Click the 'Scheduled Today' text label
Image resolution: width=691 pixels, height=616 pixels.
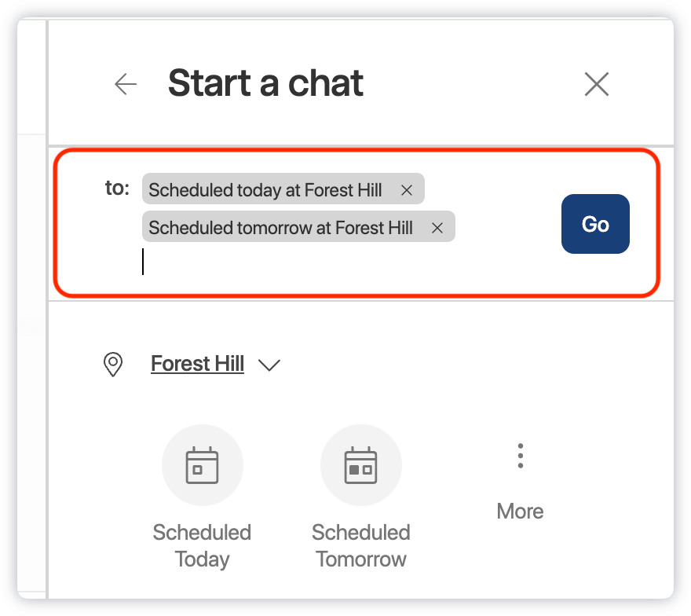202,546
